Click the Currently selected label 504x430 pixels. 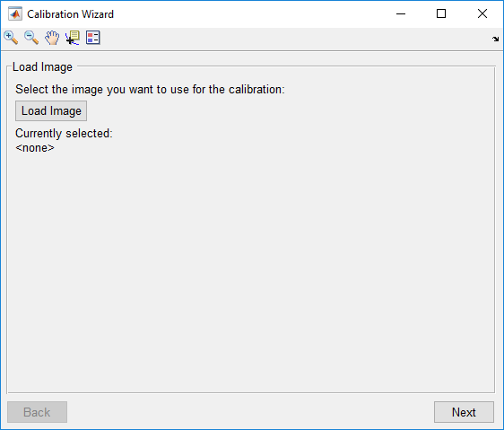(x=64, y=133)
